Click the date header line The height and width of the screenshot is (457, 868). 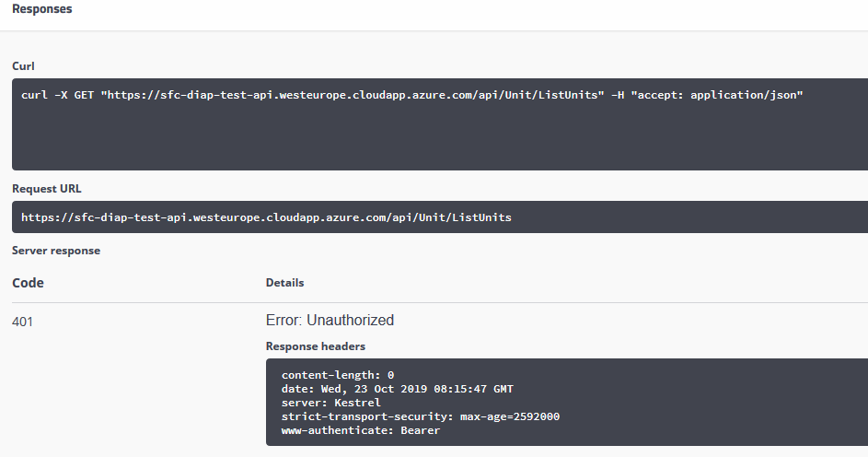(x=397, y=389)
